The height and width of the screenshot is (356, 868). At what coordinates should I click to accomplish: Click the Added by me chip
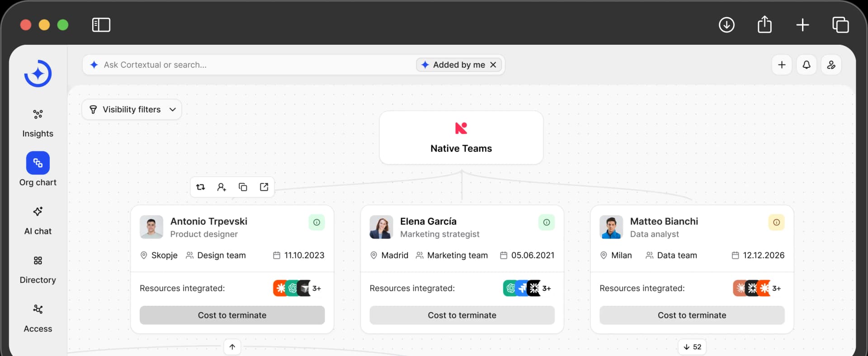458,65
